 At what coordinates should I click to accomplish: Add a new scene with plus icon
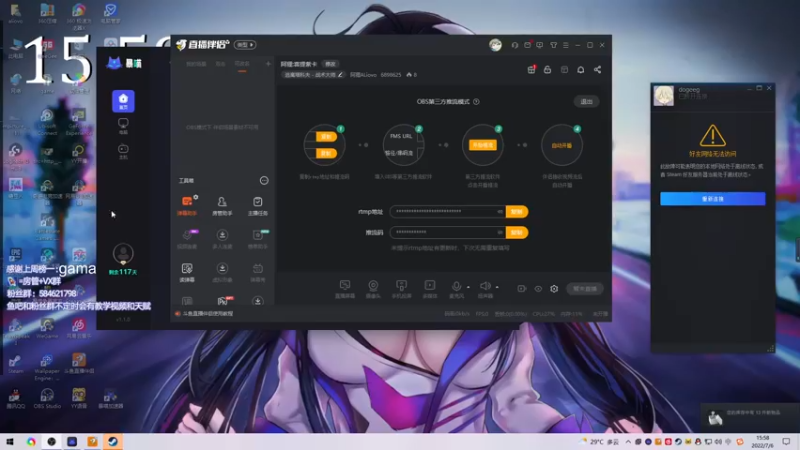point(268,64)
